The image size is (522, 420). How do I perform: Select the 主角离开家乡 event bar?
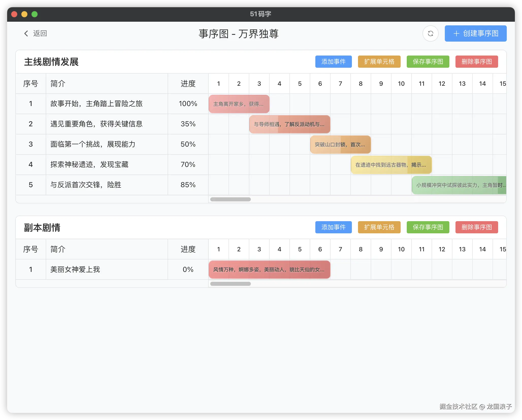239,104
